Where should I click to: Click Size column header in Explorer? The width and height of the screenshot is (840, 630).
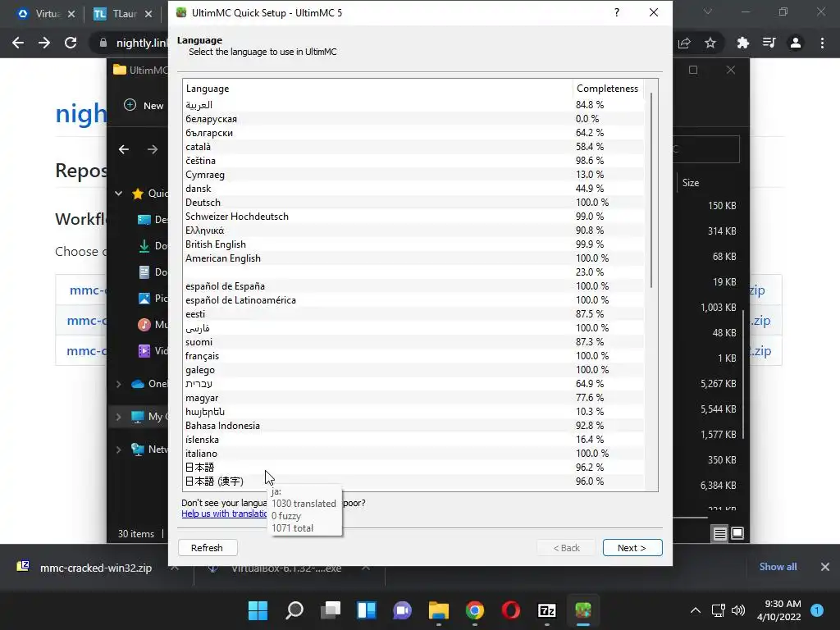[691, 183]
